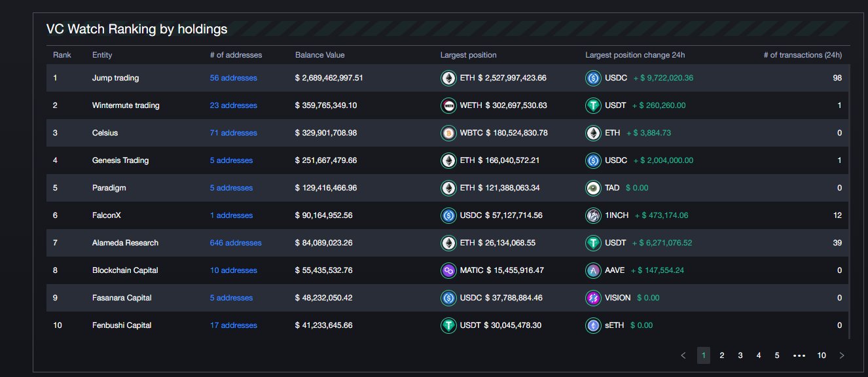The image size is (868, 377).
Task: Click the USDC icon in FalconX row
Action: [448, 215]
